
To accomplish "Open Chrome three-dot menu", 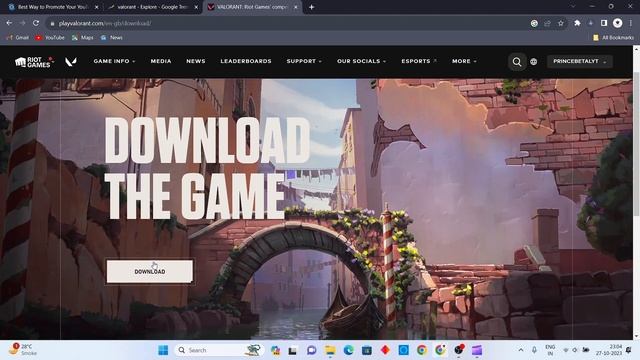I will [x=631, y=23].
